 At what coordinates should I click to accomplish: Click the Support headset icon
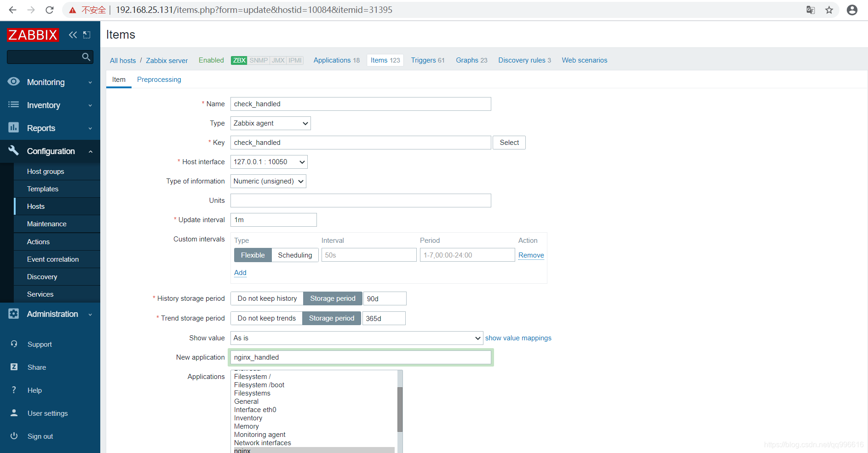[14, 344]
